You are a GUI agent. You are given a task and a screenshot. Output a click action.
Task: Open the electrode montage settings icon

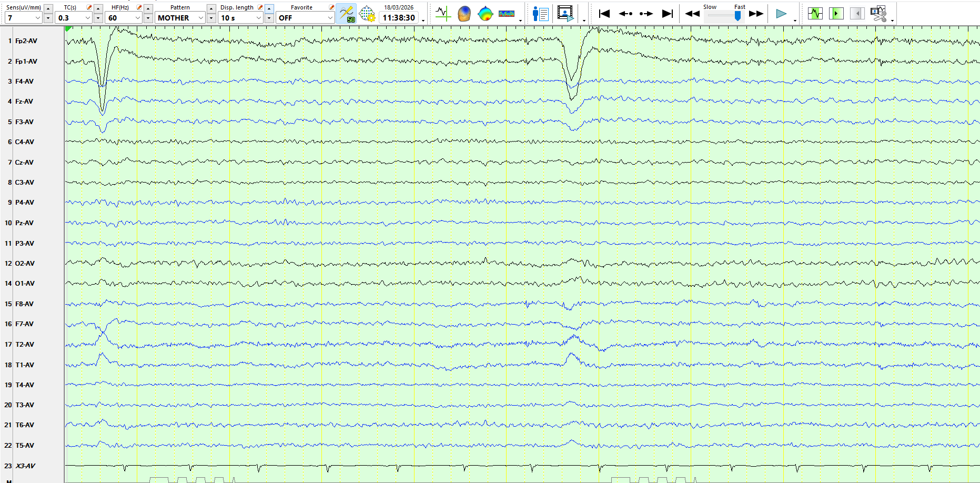tap(367, 14)
